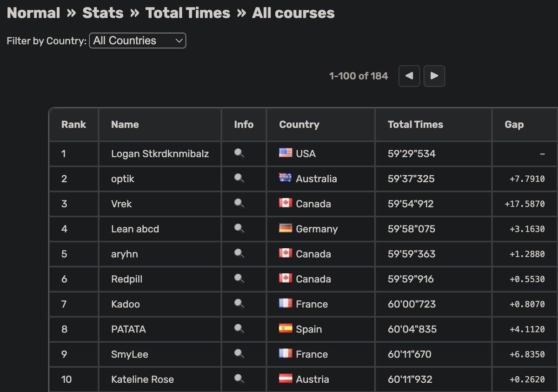
Task: Open info magnifier for aryhn
Action: (239, 253)
